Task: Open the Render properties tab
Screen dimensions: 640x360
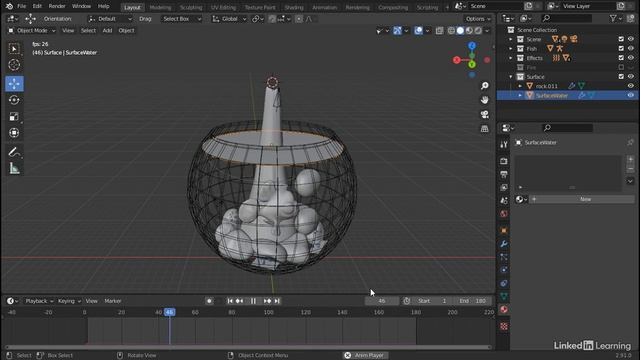Action: tap(504, 161)
